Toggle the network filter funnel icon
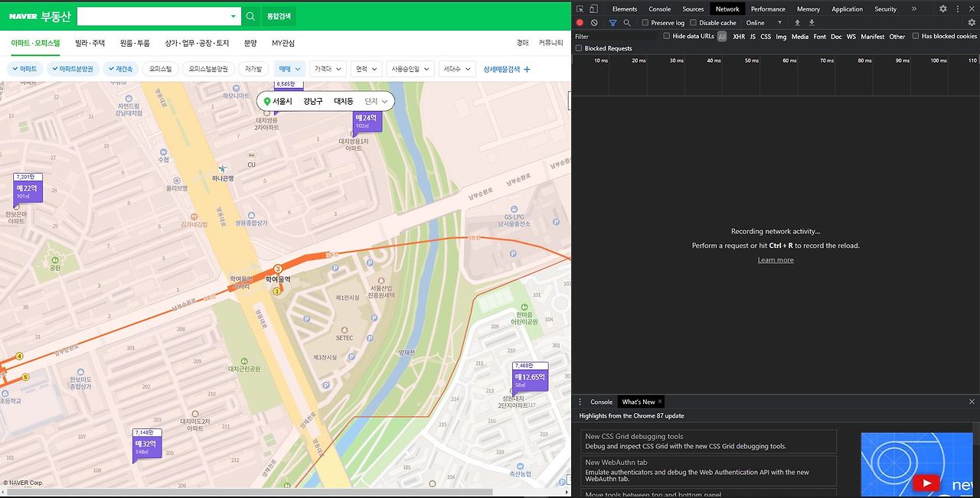Image resolution: width=980 pixels, height=498 pixels. (x=612, y=23)
